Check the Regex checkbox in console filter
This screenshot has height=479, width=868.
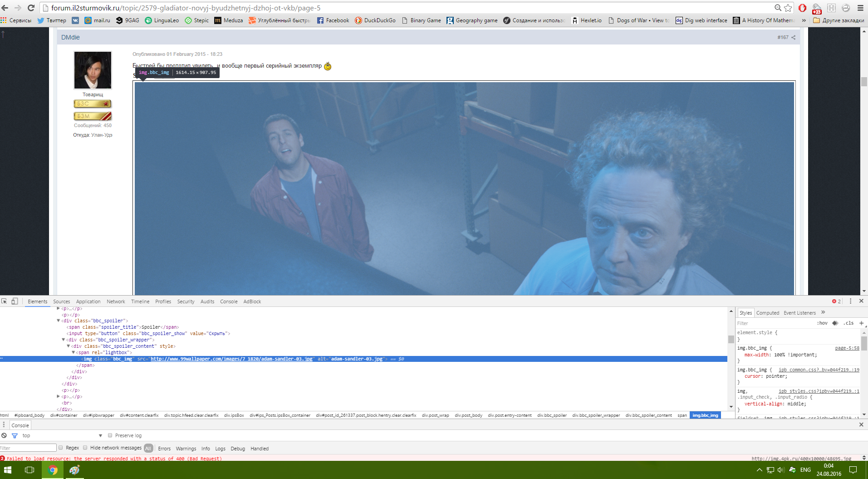[x=61, y=448]
